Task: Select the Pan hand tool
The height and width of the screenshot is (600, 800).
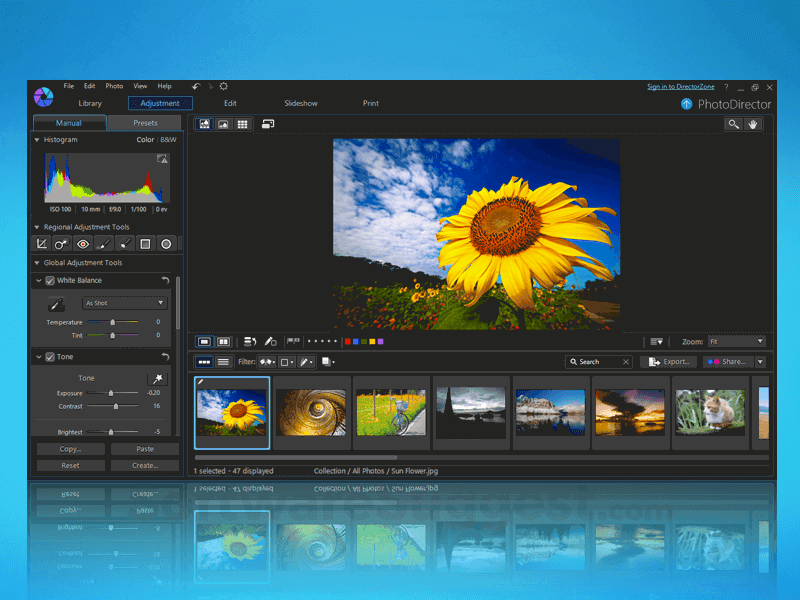Action: click(x=753, y=124)
